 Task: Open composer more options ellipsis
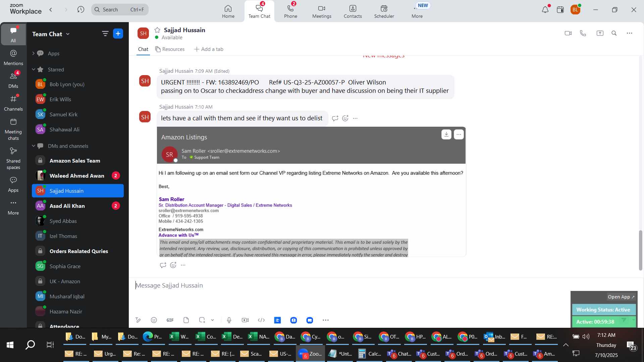[325, 320]
